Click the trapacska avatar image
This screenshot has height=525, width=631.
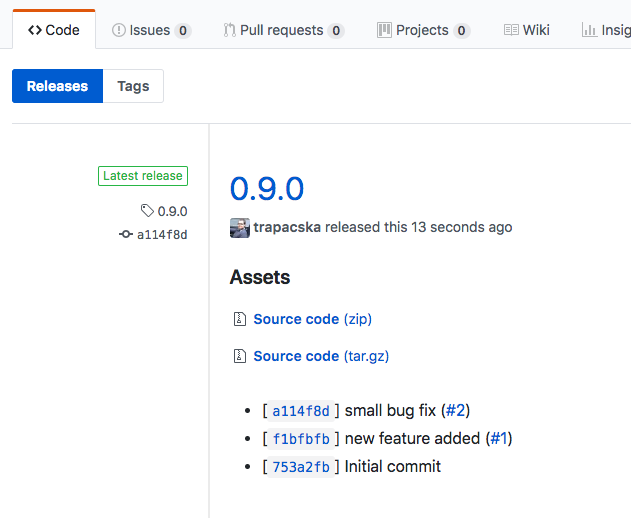click(240, 227)
